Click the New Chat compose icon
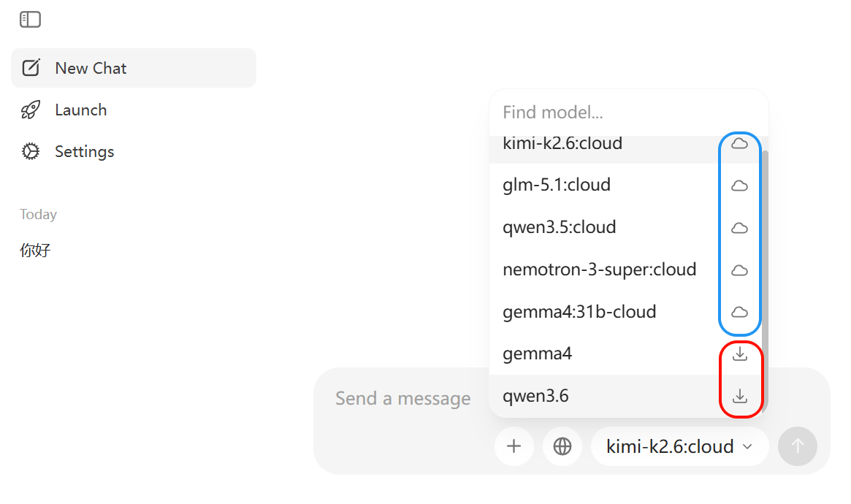The height and width of the screenshot is (504, 851). [x=31, y=68]
